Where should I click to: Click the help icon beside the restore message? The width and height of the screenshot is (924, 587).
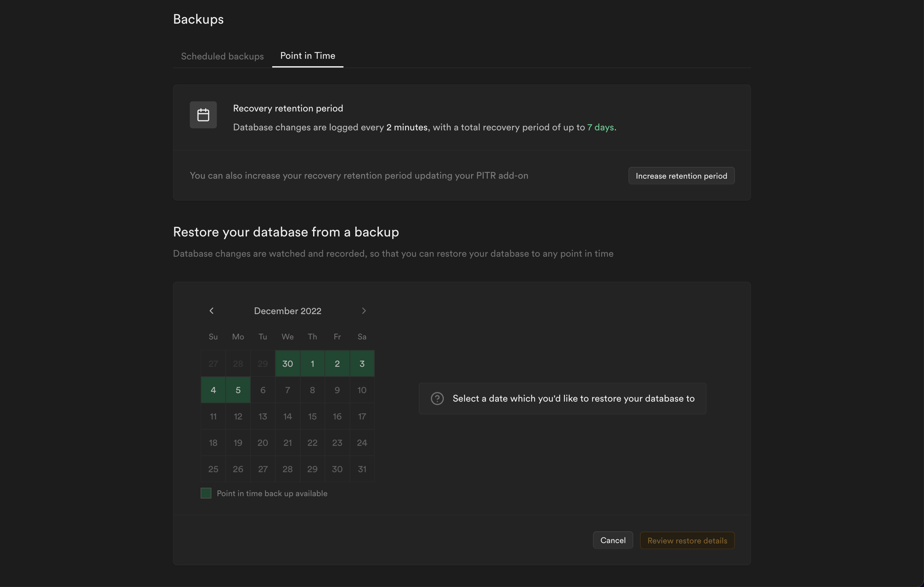tap(437, 399)
